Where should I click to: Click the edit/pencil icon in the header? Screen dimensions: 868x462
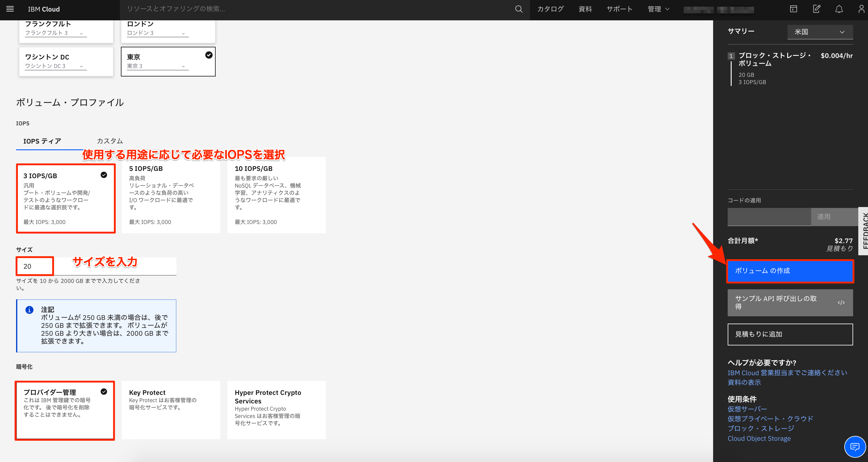pyautogui.click(x=816, y=9)
